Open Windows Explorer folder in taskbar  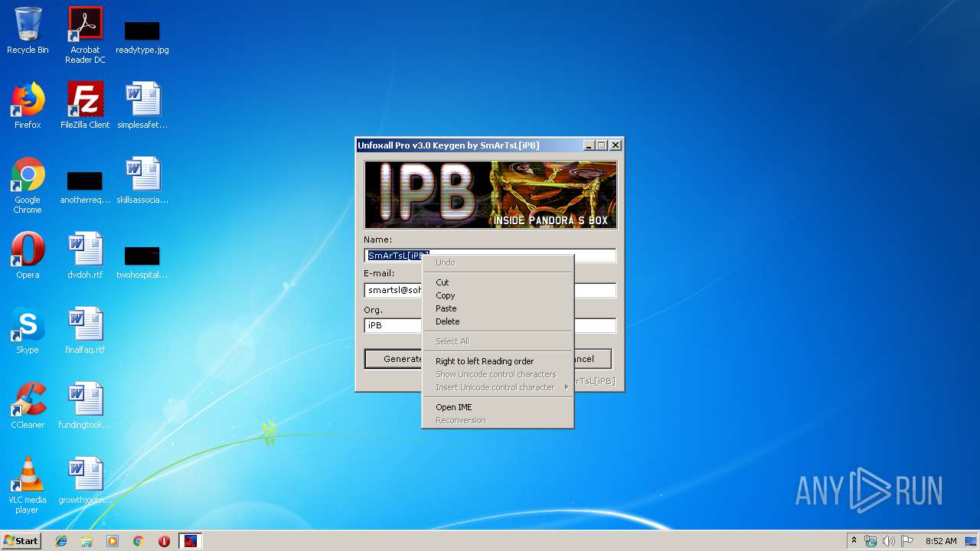(87, 541)
